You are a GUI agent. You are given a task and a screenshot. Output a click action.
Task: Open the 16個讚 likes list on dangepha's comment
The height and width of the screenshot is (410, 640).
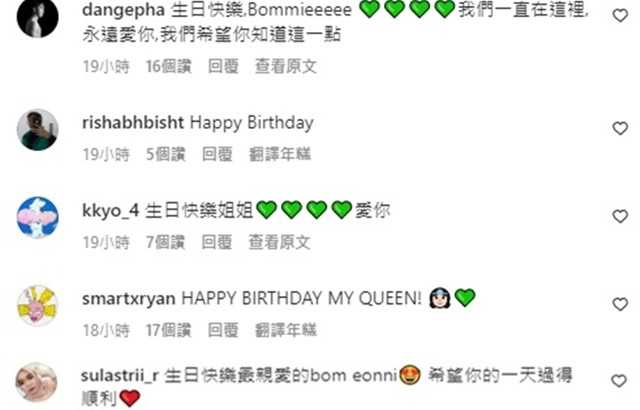pos(169,66)
